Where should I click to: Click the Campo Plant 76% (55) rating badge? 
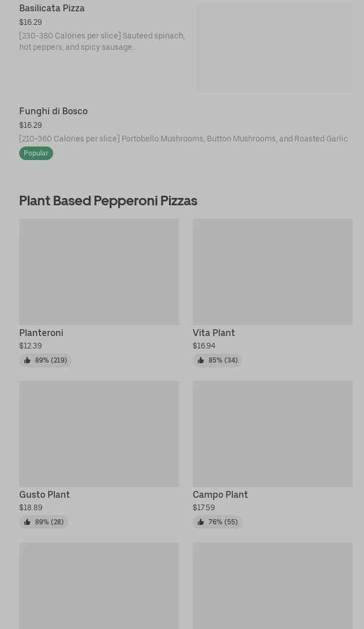218,522
